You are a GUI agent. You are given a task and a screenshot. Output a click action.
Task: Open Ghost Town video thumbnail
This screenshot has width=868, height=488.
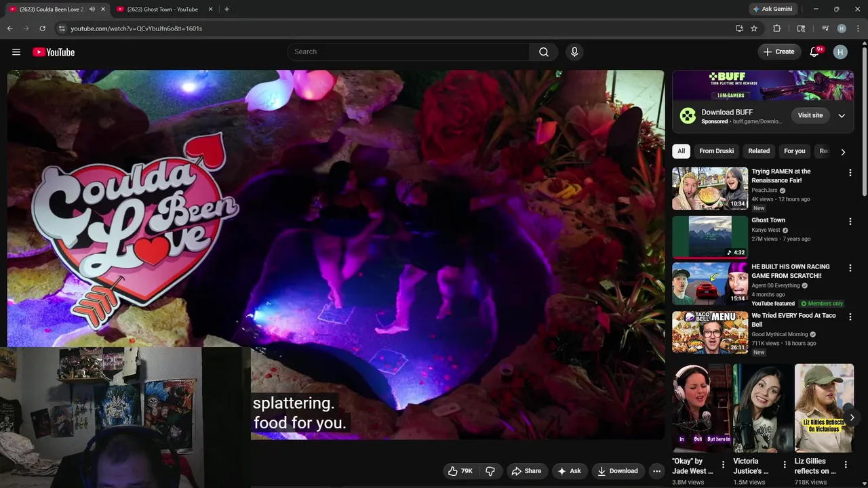(x=710, y=237)
